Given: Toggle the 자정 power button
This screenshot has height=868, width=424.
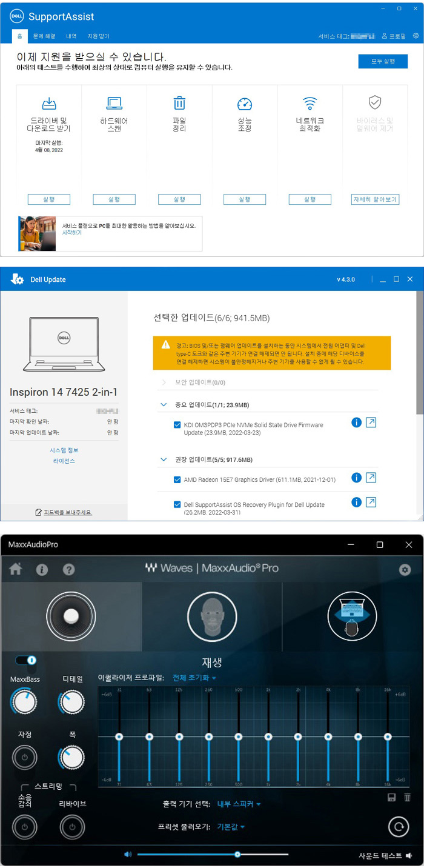Looking at the screenshot, I should point(24,757).
